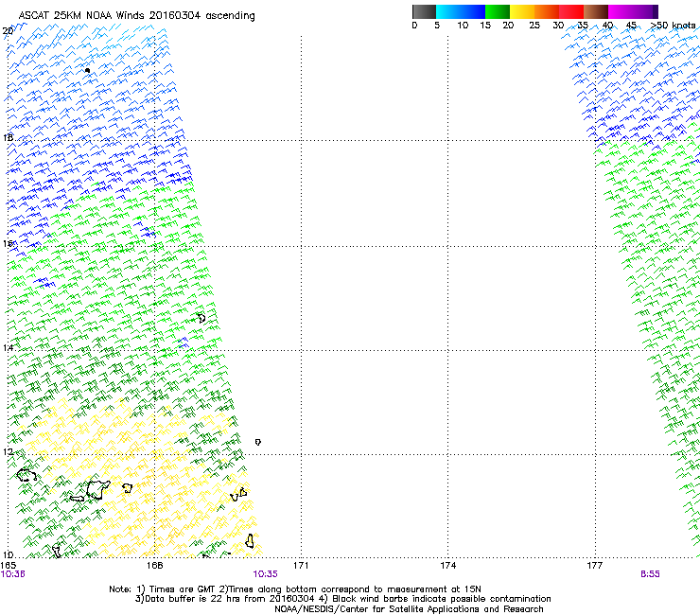Click the longitude label '168'
The image size is (700, 615).
[154, 566]
